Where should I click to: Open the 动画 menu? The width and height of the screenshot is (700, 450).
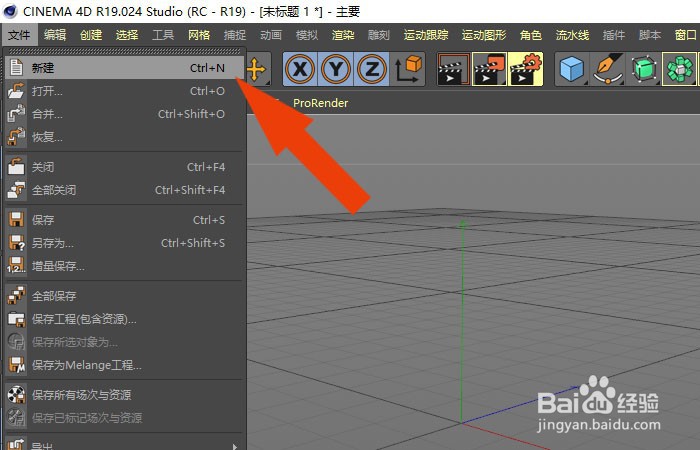tap(271, 35)
